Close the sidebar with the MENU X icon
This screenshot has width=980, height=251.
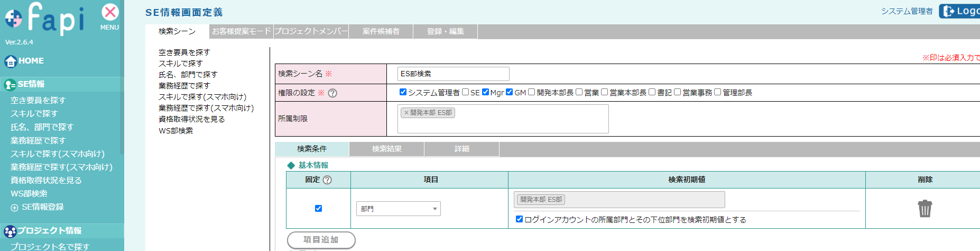[x=110, y=13]
